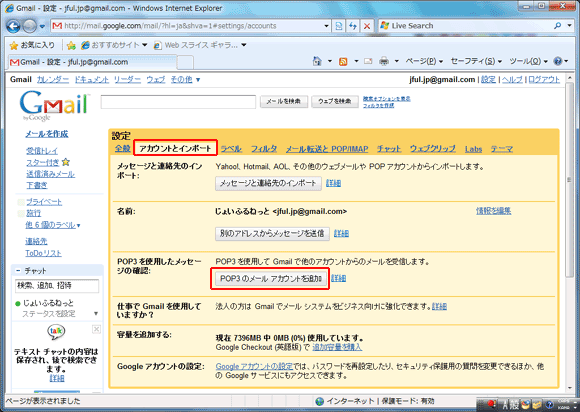The image size is (580, 412).
Task: Switch to the Labs settings tab
Action: (x=473, y=149)
